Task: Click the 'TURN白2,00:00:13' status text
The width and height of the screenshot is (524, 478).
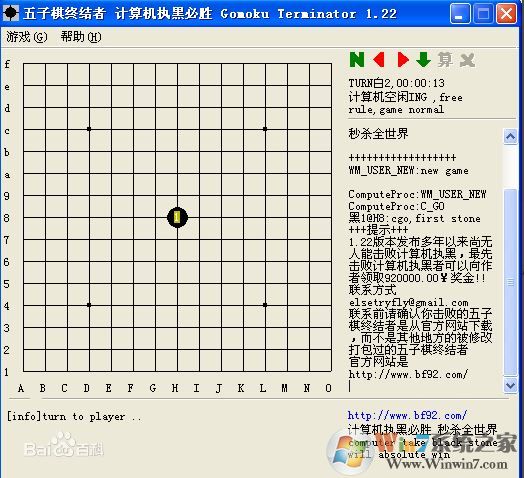Action: click(x=396, y=83)
